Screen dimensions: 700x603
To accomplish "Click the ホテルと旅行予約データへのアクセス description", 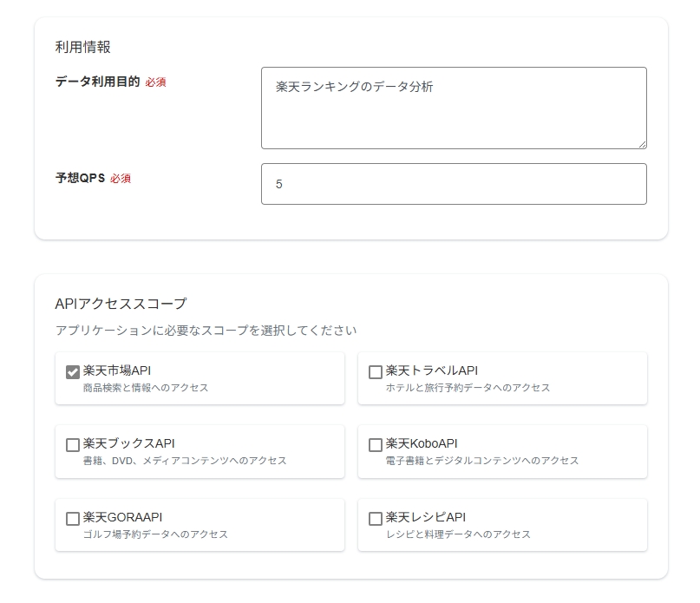I will click(468, 388).
